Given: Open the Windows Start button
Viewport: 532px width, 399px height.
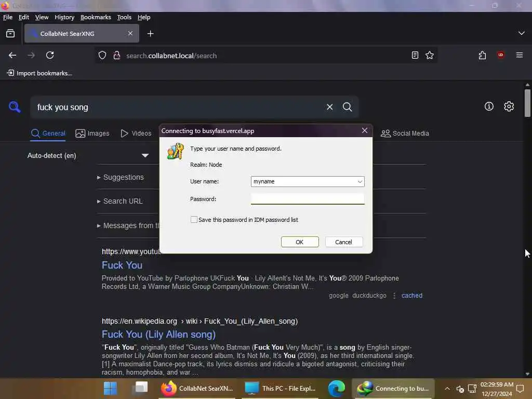Looking at the screenshot, I should click(x=110, y=388).
